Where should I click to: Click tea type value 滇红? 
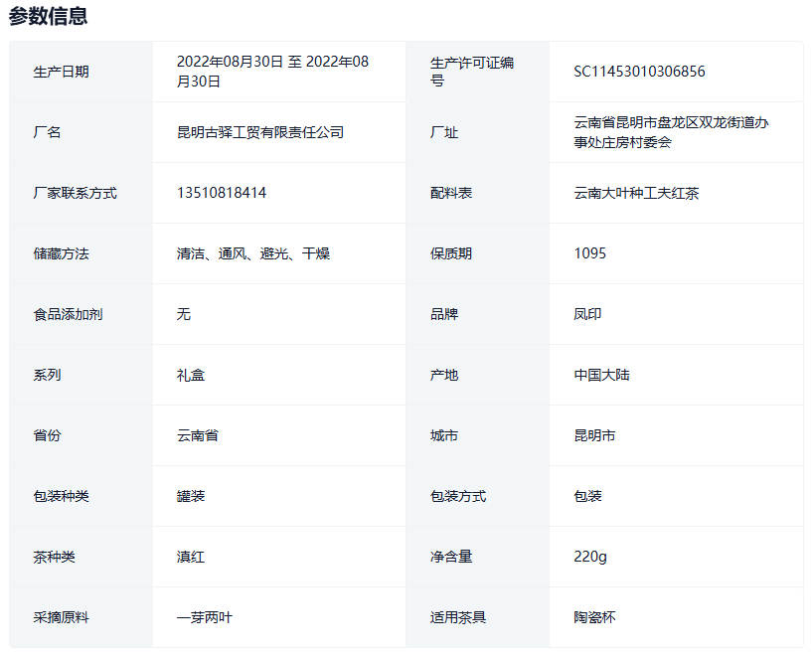pyautogui.click(x=191, y=557)
